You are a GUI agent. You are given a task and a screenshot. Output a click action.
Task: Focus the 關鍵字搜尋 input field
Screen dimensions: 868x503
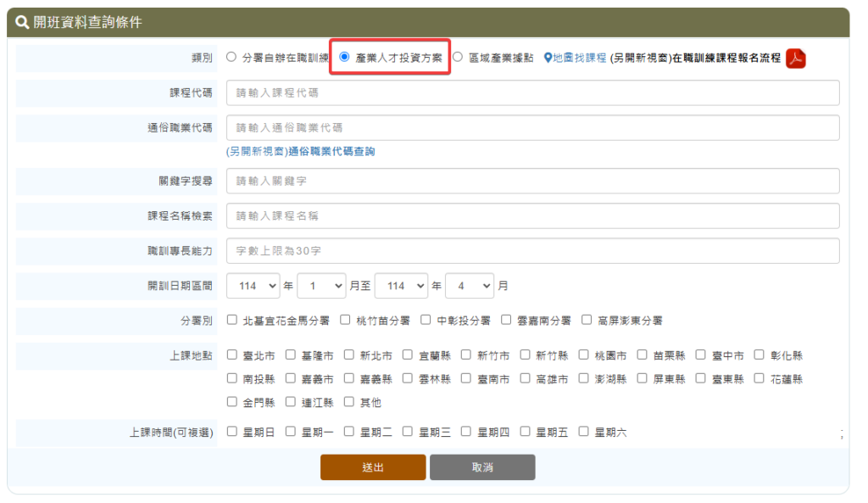(x=532, y=181)
